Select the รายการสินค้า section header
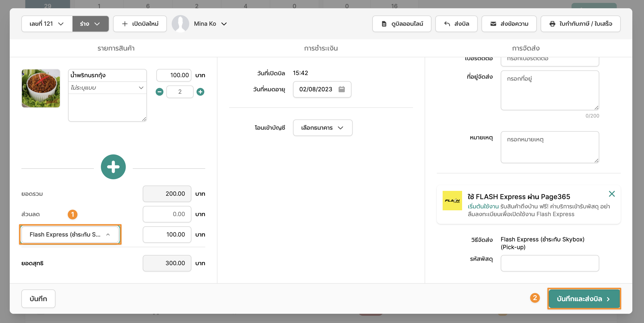 click(116, 48)
